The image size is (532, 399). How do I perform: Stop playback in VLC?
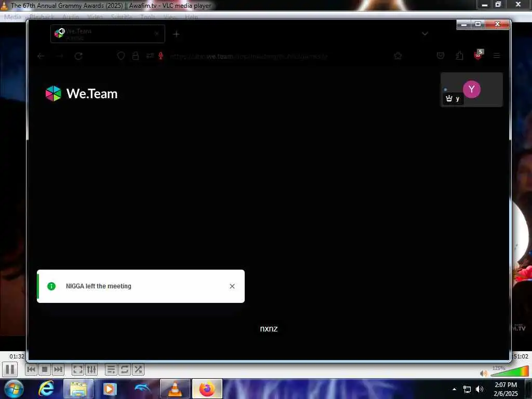pyautogui.click(x=45, y=369)
